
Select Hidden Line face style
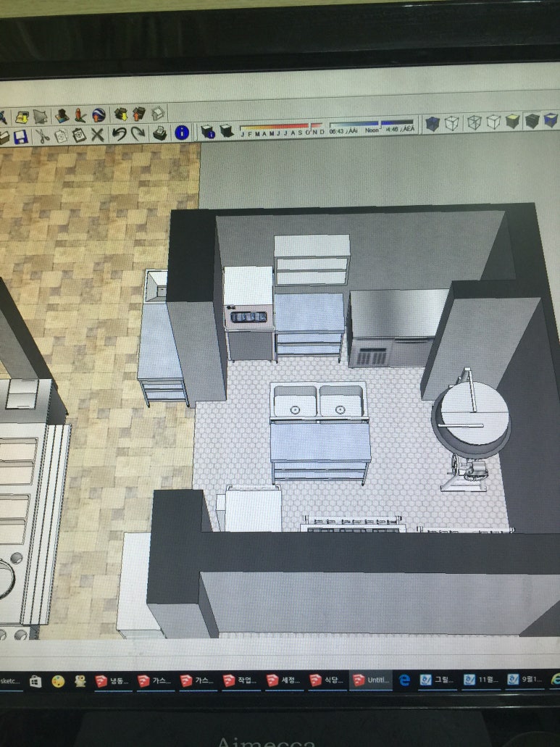click(493, 122)
